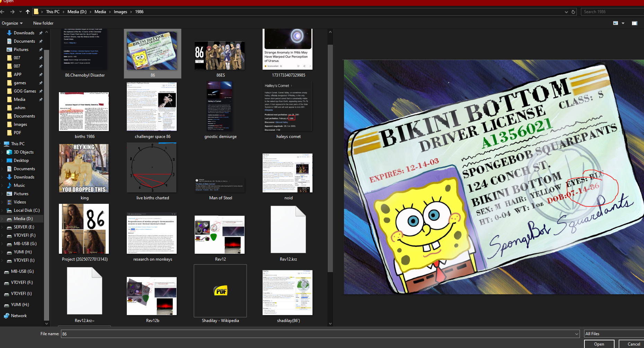Open the PDF folder in the sidebar
Screen dimensions: 644x348
(x=17, y=133)
